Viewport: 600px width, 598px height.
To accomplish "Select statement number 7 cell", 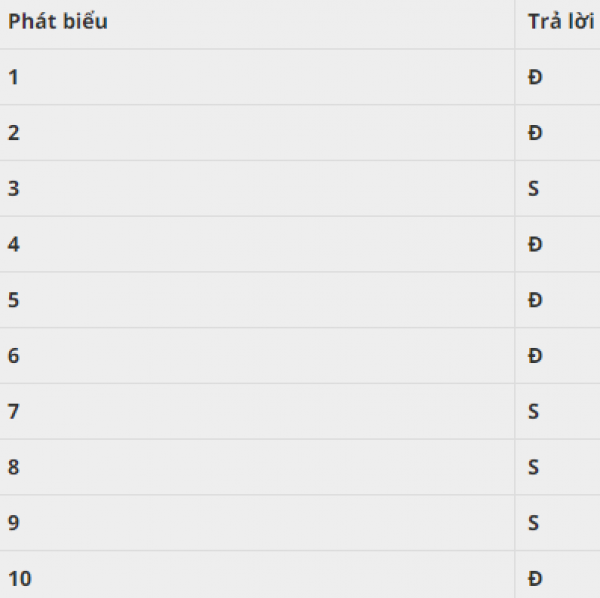I will (14, 411).
